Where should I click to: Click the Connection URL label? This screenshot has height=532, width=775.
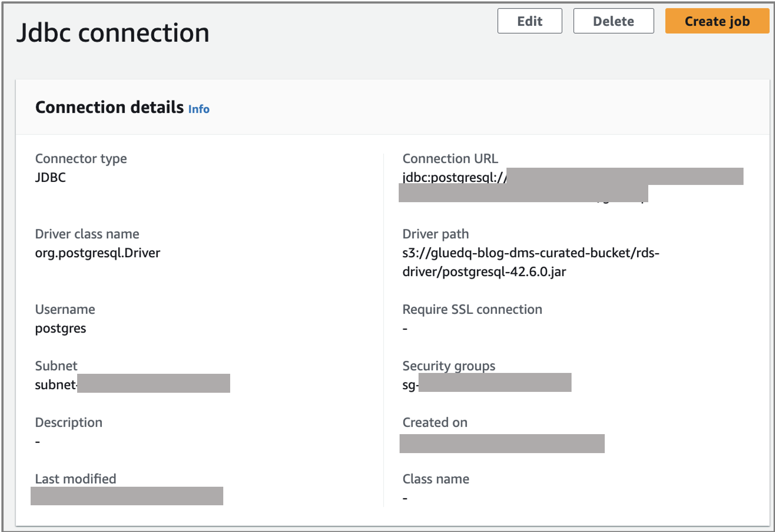(450, 158)
